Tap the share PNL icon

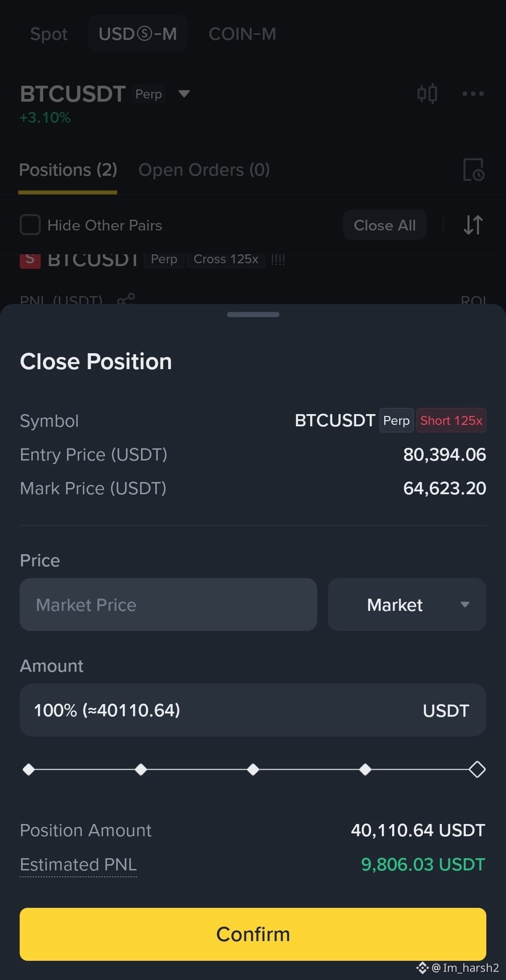pos(126,299)
